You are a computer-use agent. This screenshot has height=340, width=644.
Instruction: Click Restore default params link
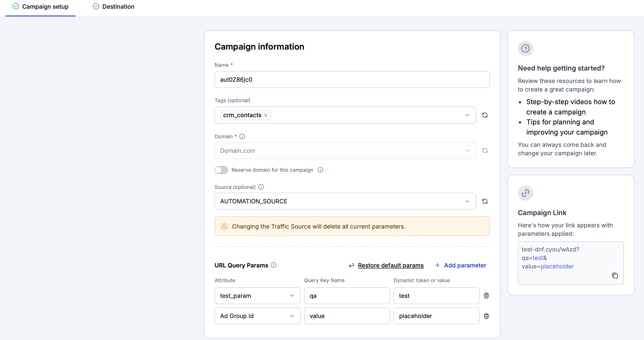[x=391, y=265]
